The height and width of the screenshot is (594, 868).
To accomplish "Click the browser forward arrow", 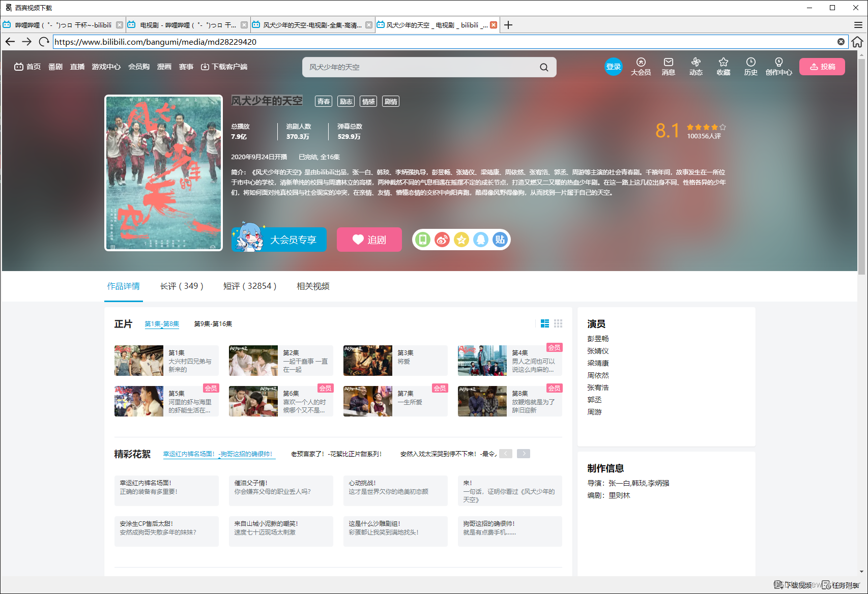I will [x=27, y=42].
